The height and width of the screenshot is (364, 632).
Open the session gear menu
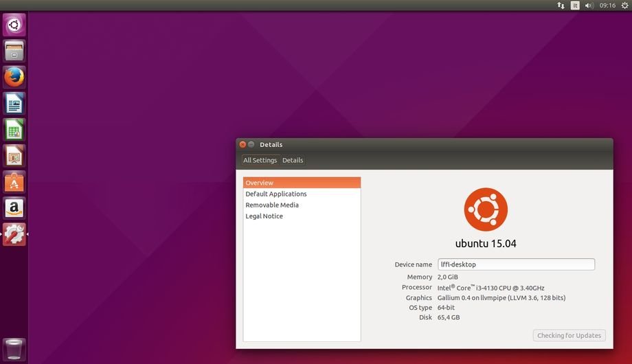tap(624, 5)
